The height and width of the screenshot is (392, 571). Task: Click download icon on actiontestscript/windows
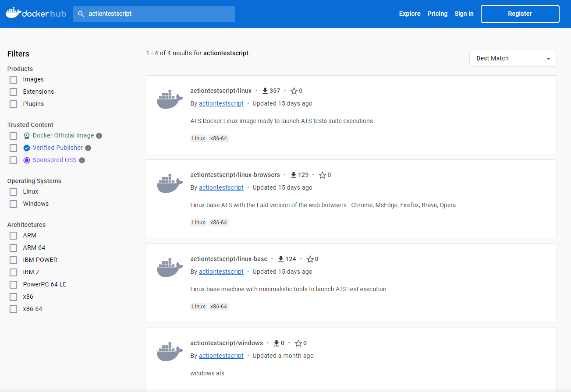277,343
